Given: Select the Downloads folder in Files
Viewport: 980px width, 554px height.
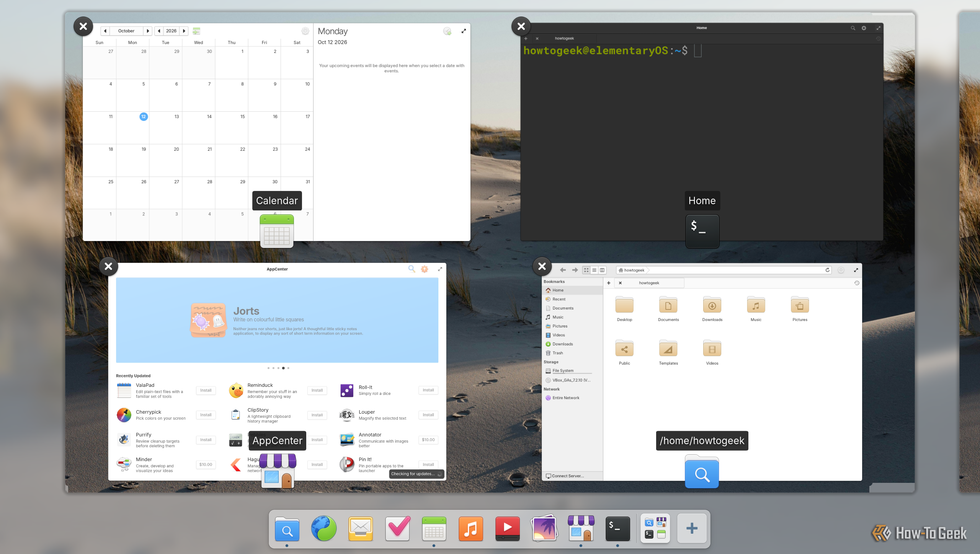Looking at the screenshot, I should click(x=712, y=309).
